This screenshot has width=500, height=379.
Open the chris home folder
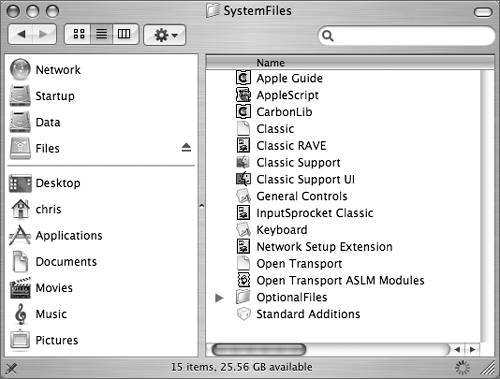(x=36, y=209)
